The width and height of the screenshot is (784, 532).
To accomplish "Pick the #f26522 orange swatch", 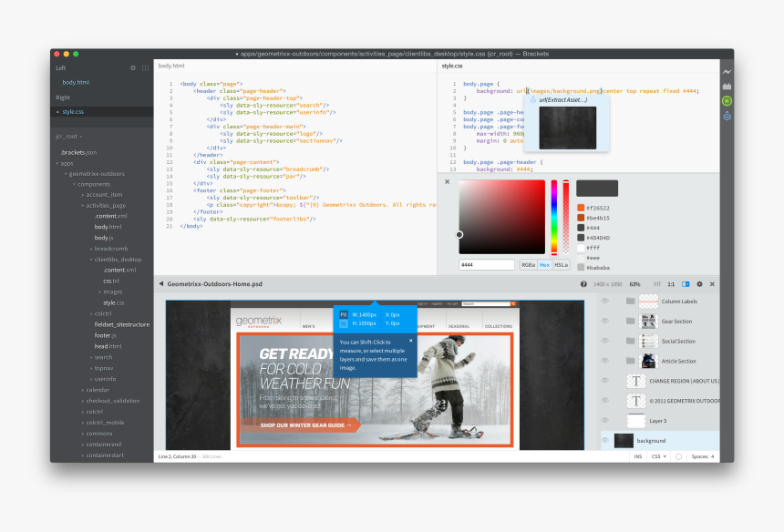I will tap(581, 208).
